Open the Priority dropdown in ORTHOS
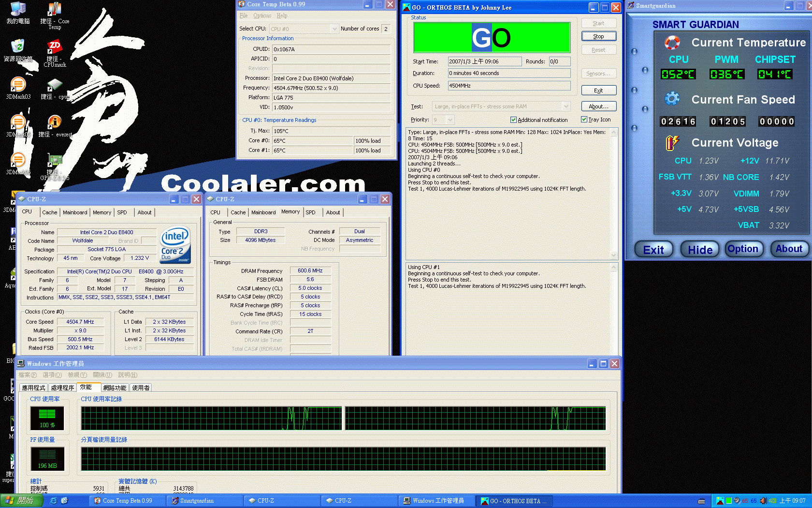 449,120
